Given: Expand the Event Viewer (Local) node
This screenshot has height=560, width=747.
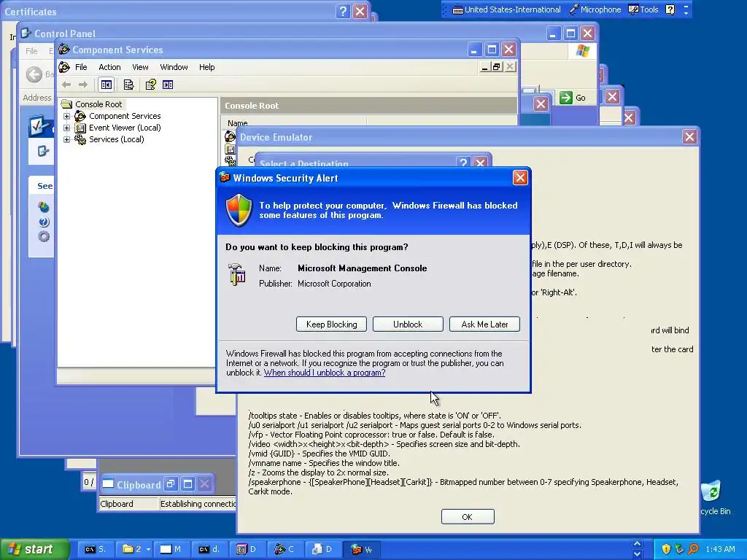Looking at the screenshot, I should [66, 128].
